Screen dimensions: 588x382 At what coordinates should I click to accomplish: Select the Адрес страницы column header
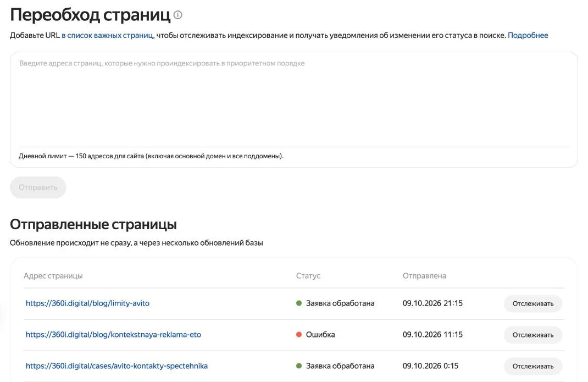click(x=53, y=276)
